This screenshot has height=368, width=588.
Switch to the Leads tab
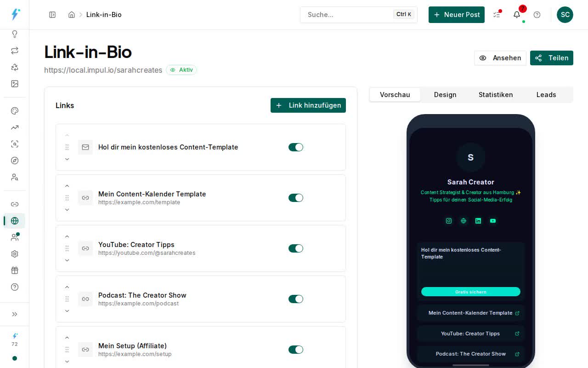(x=546, y=95)
